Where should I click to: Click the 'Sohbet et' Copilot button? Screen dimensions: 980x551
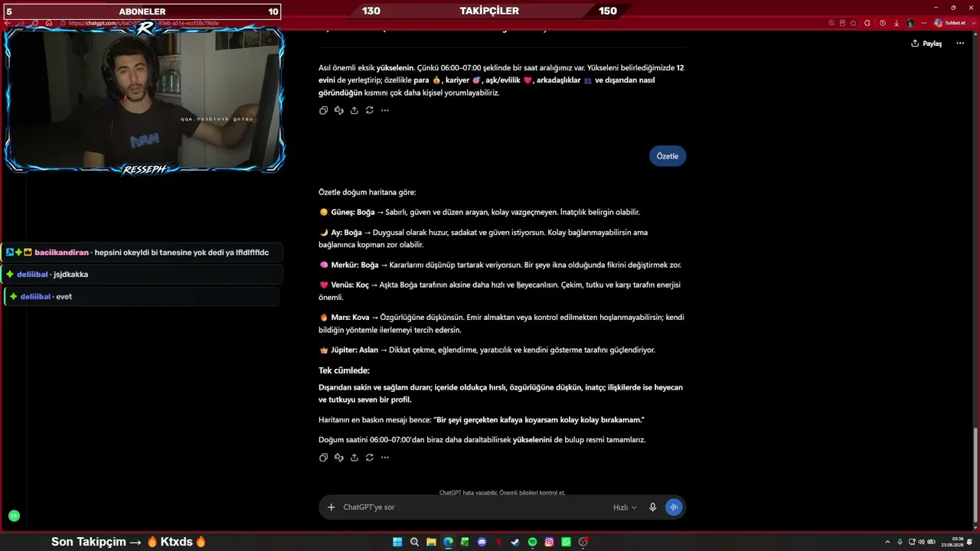coord(949,23)
